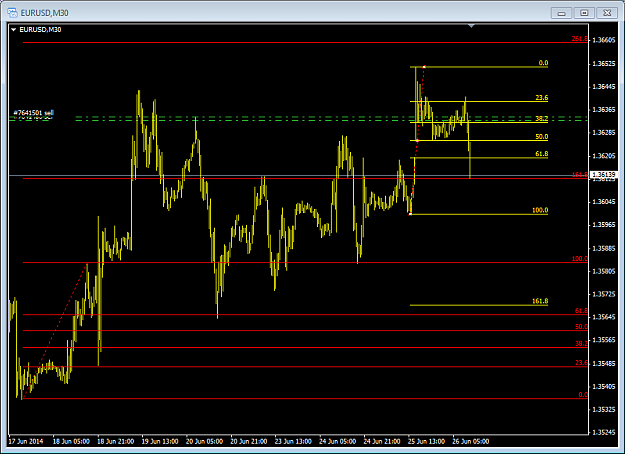
Task: Click the current price label 1.36139
Action: [x=603, y=175]
